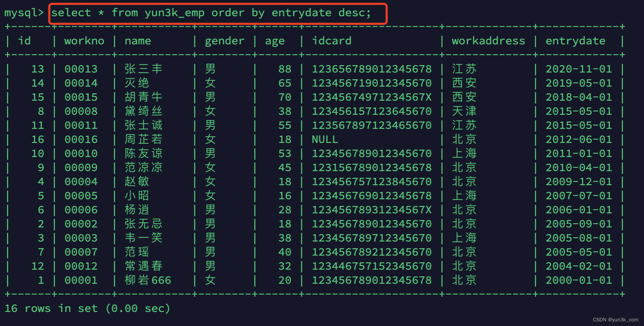Click the age value 45
This screenshot has width=644, height=326.
(x=285, y=168)
